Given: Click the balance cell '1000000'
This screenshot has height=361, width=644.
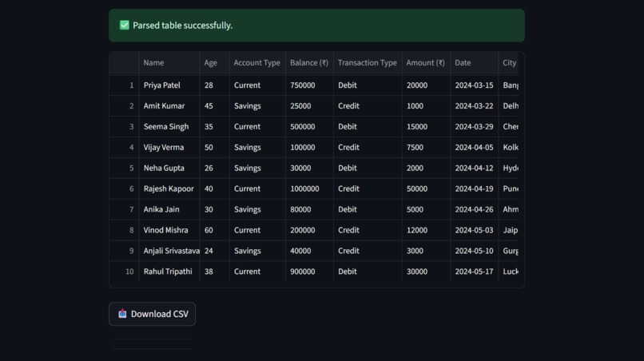Looking at the screenshot, I should pyautogui.click(x=309, y=188).
